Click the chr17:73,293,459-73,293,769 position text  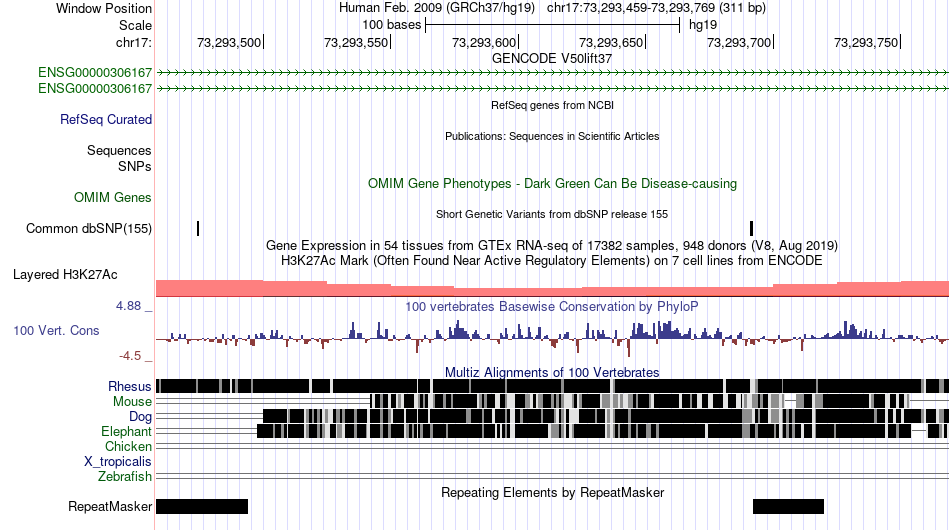tap(656, 8)
